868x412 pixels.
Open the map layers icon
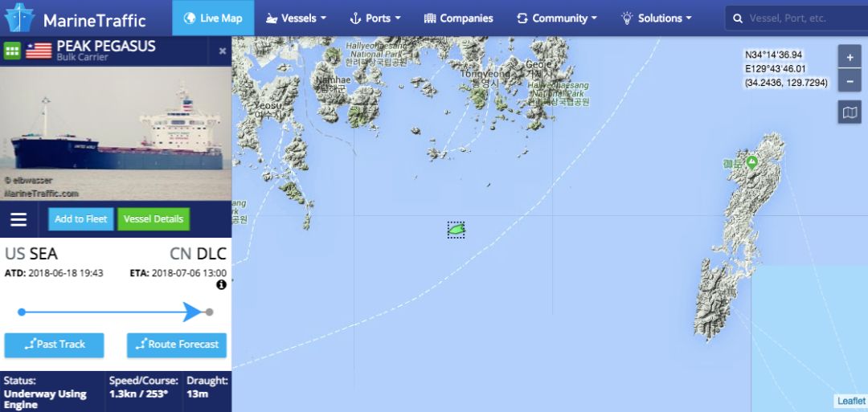point(850,112)
